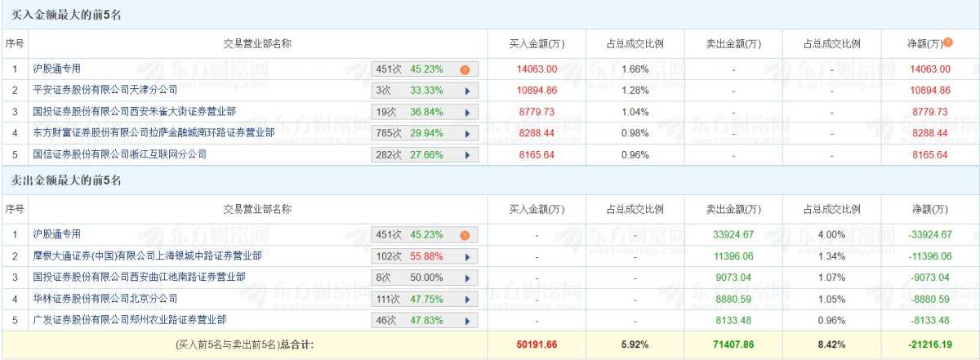Image resolution: width=980 pixels, height=360 pixels.
Task: Open 摩根大通证券上海银城中路证券营业部 link
Action: pos(147,256)
